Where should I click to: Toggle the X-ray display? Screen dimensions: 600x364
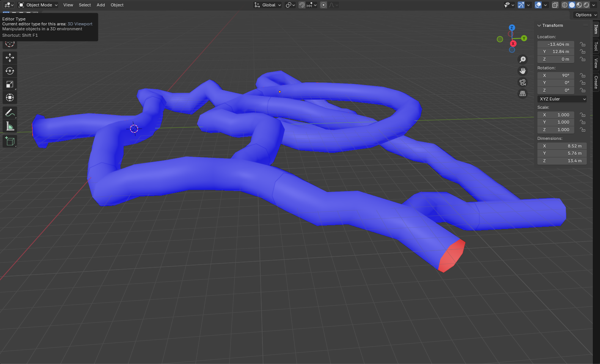(x=555, y=5)
